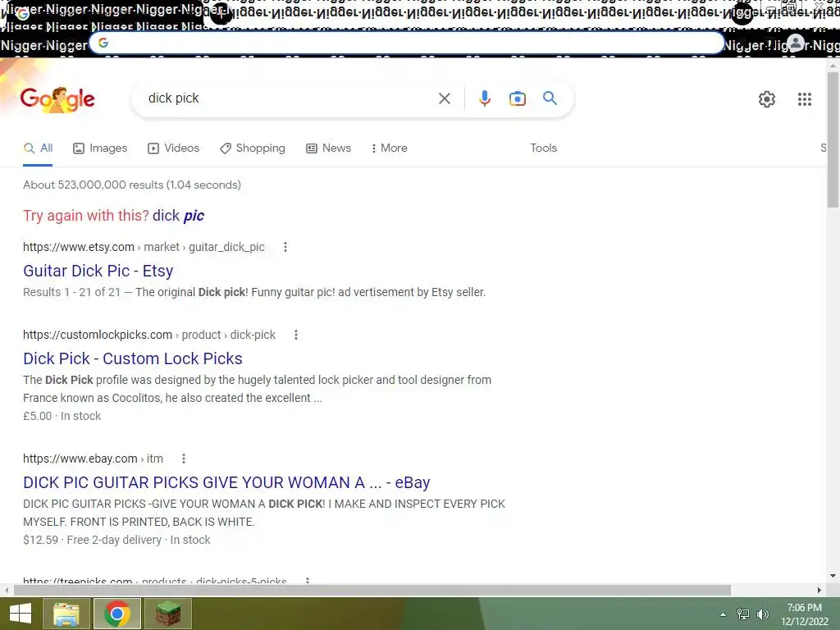Launch Minecraft from the taskbar
Viewport: 840px width, 630px height.
tap(167, 614)
